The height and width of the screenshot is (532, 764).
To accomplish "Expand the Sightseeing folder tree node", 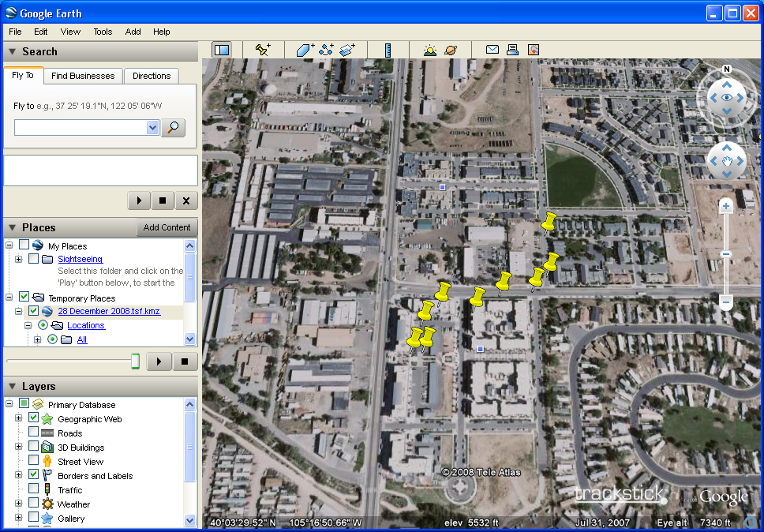I will (18, 259).
